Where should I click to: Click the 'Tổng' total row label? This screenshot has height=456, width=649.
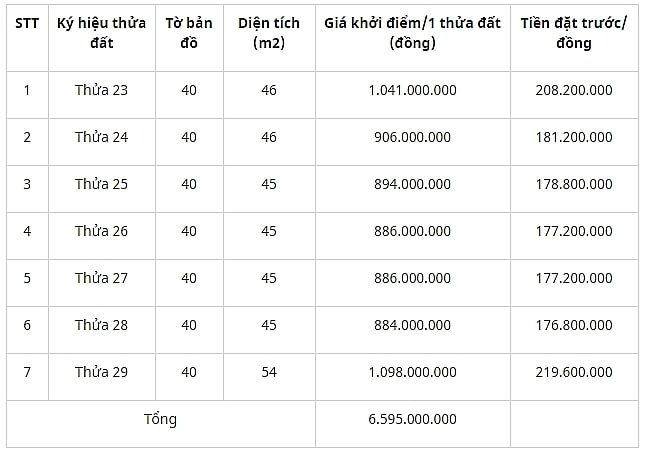[161, 420]
